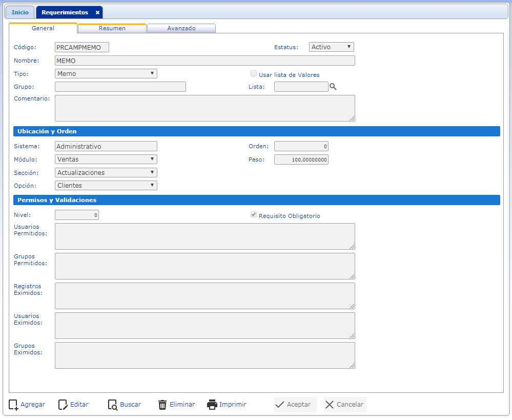Go to the Inicio tab

21,12
